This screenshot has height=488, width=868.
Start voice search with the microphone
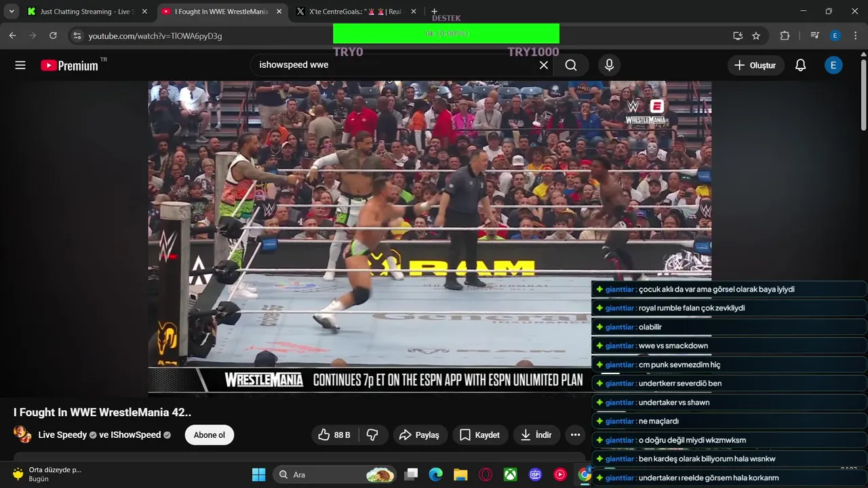609,65
